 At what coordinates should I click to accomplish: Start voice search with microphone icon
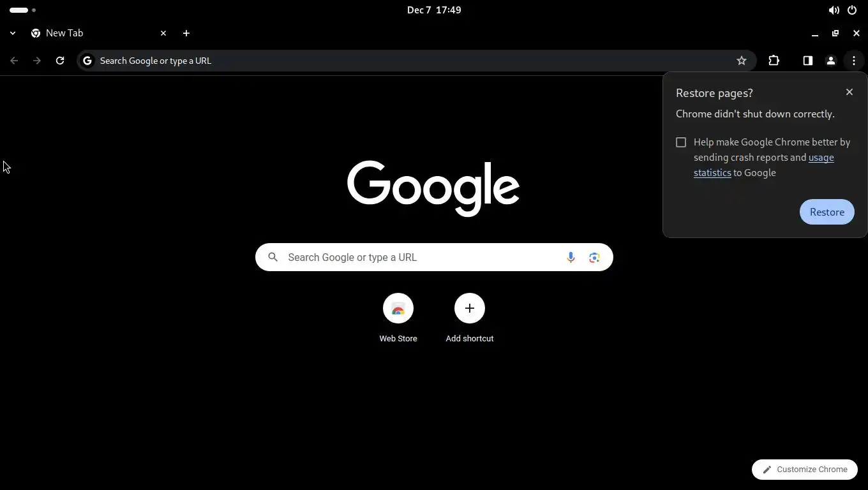pyautogui.click(x=571, y=257)
